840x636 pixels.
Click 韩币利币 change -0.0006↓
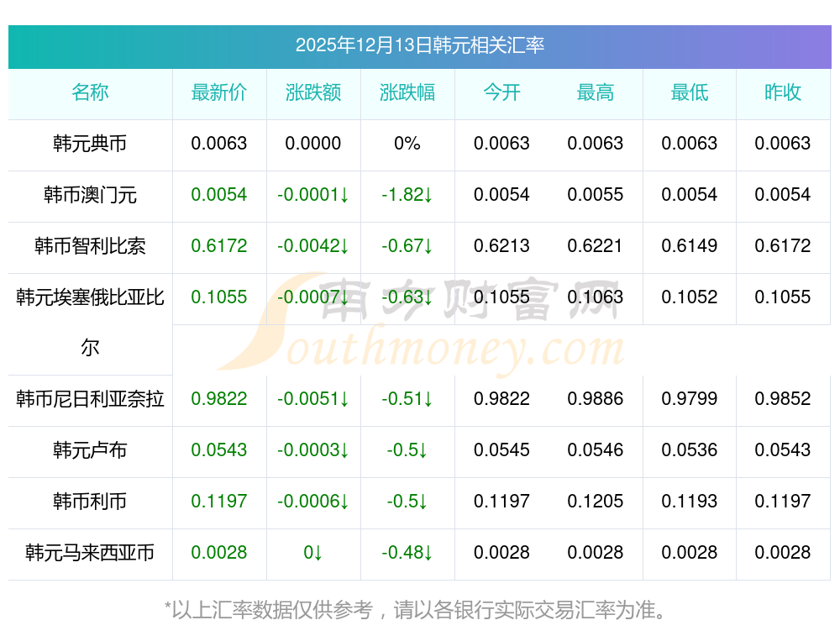pyautogui.click(x=312, y=501)
